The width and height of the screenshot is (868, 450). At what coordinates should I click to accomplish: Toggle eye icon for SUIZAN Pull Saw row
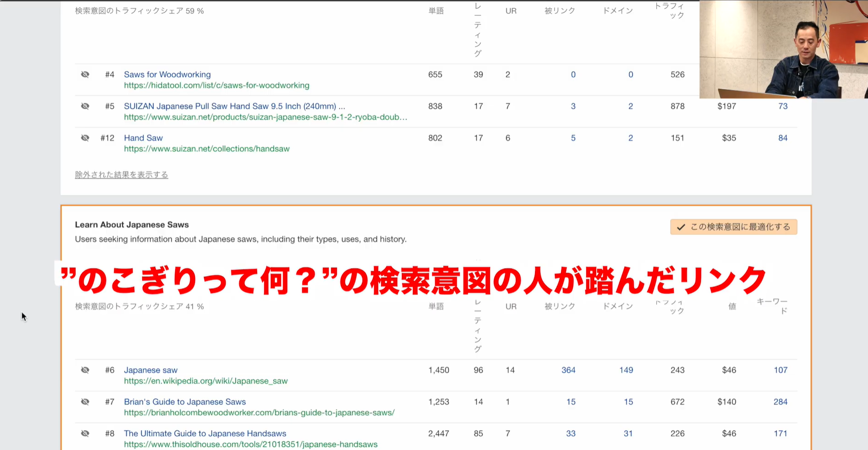85,106
